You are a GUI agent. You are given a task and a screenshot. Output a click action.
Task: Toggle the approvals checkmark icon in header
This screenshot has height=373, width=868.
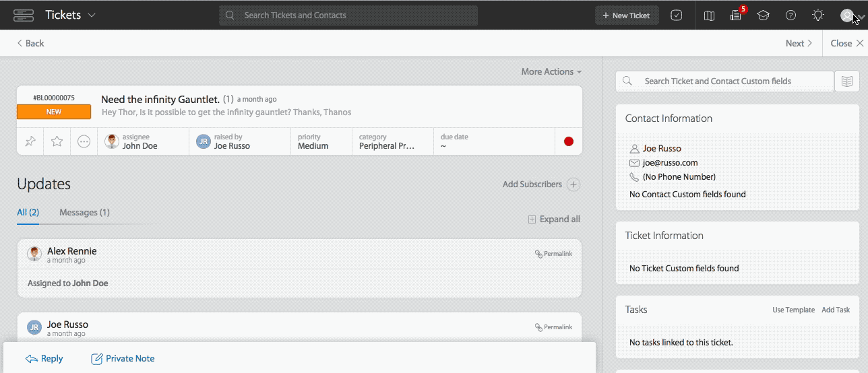(x=677, y=15)
